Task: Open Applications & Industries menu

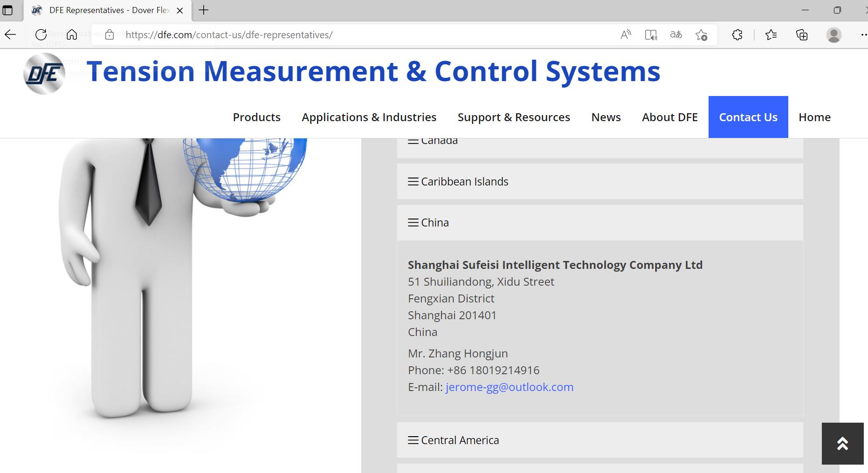Action: click(369, 117)
